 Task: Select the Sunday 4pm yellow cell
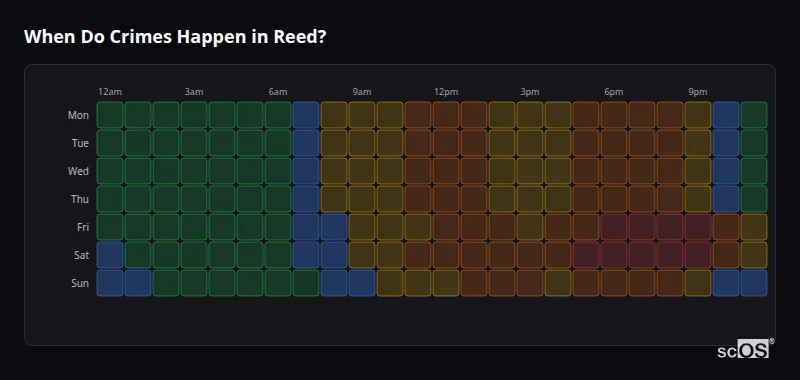pyautogui.click(x=558, y=283)
